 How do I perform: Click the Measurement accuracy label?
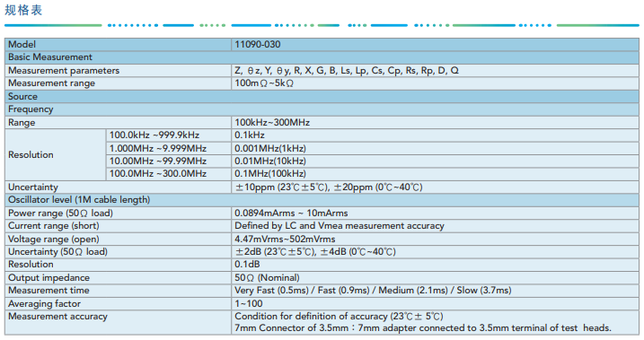point(57,317)
